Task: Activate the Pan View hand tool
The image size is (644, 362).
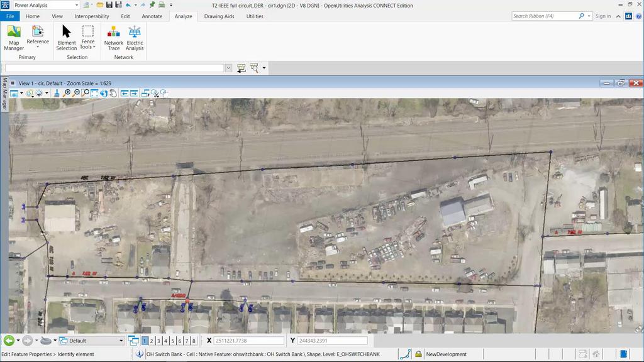Action: click(x=113, y=94)
